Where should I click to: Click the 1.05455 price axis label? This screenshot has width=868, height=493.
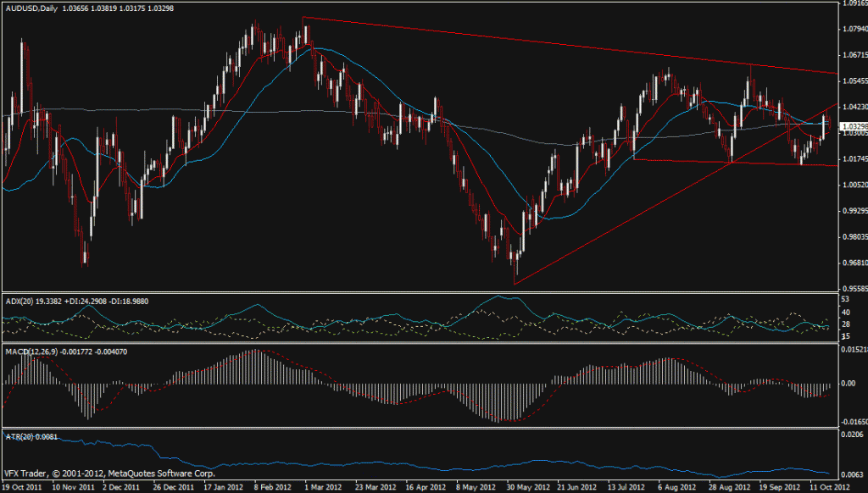coord(853,81)
